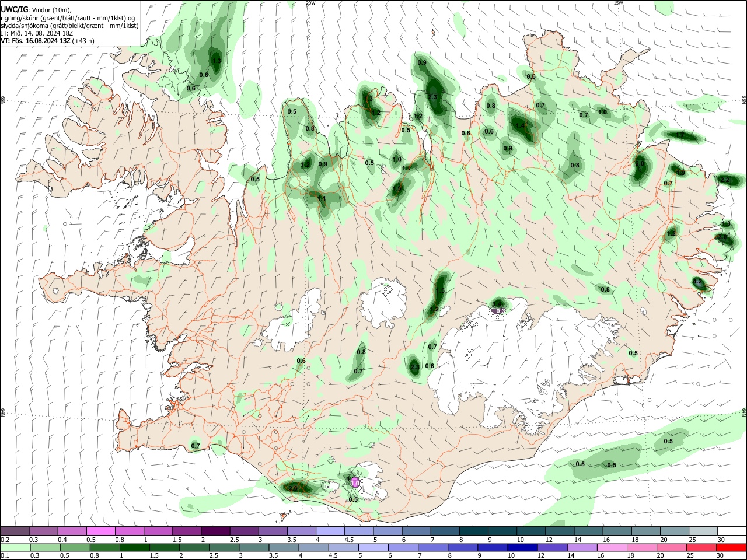Image resolution: width=747 pixels, height=560 pixels.
Task: Click the '10' number under the snow scale
Action: [520, 540]
